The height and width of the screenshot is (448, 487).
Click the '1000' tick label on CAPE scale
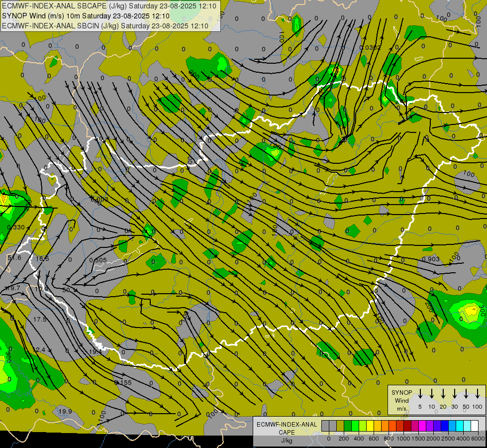tap(403, 439)
